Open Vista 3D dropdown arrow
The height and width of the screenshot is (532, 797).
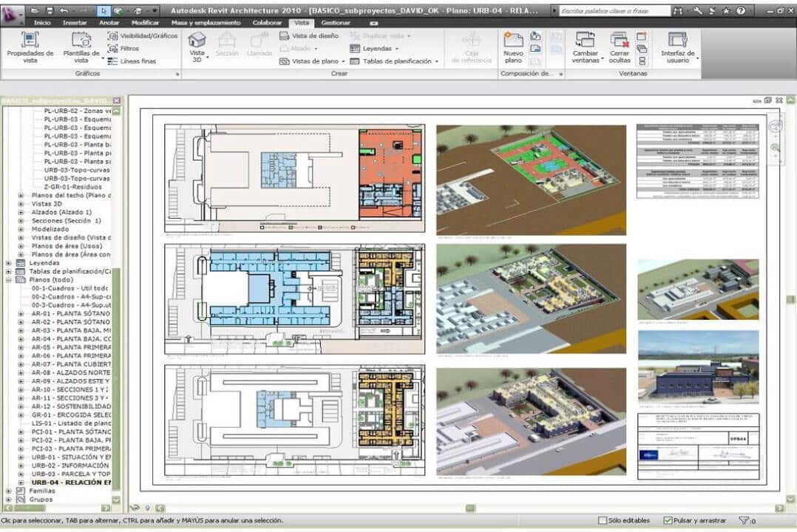tap(207, 58)
